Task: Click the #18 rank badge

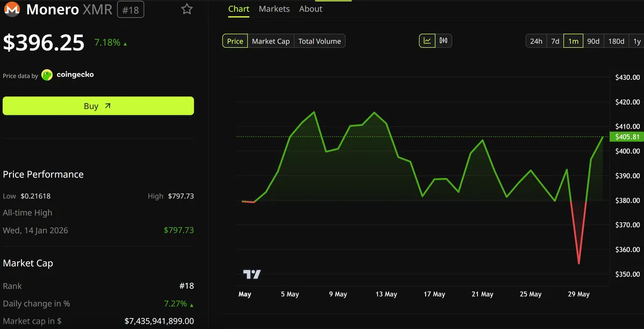Action: [x=130, y=9]
